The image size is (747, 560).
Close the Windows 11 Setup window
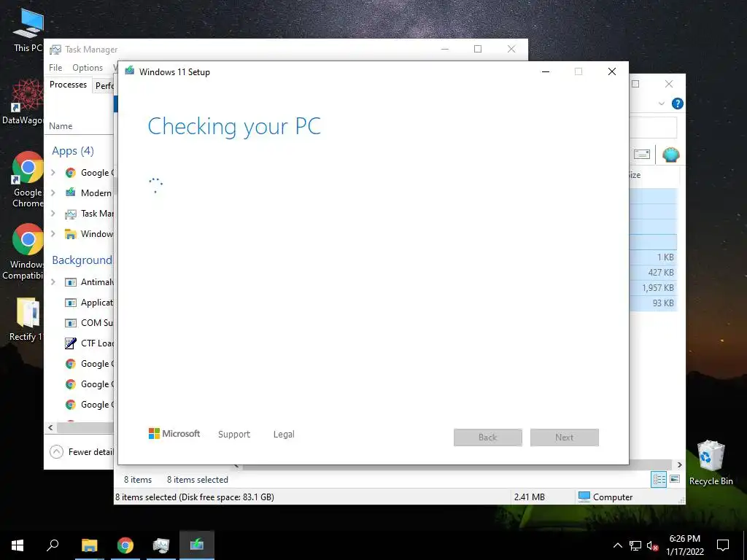[x=612, y=72]
